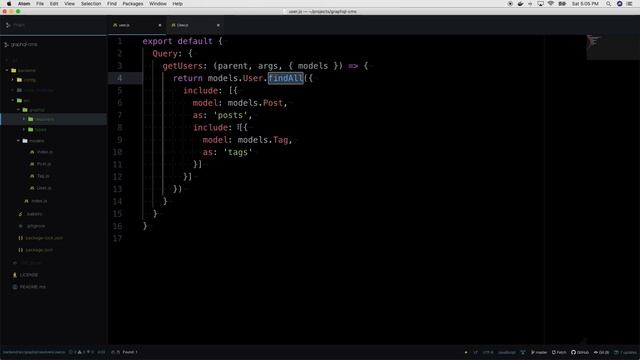
Task: Open macOS Spotlight search
Action: (608, 4)
